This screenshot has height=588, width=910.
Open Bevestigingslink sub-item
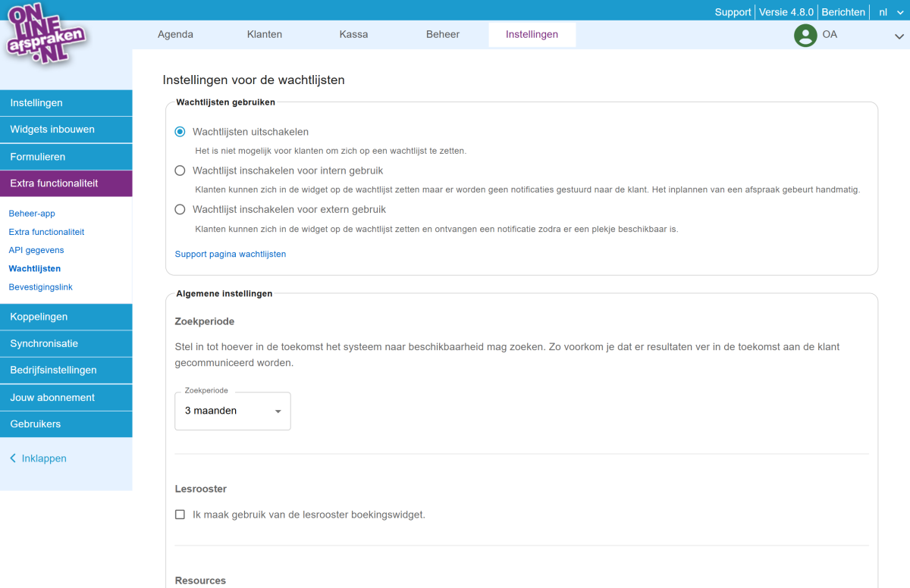click(x=41, y=287)
